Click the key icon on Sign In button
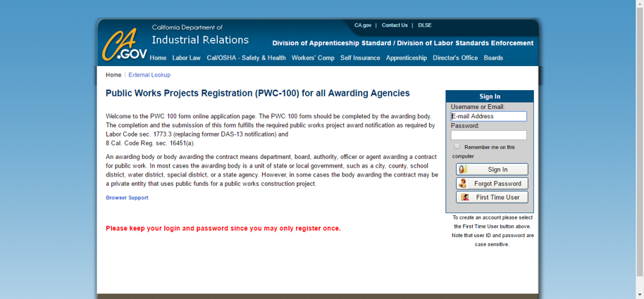Viewport: 644px width, 299px height. (x=464, y=170)
